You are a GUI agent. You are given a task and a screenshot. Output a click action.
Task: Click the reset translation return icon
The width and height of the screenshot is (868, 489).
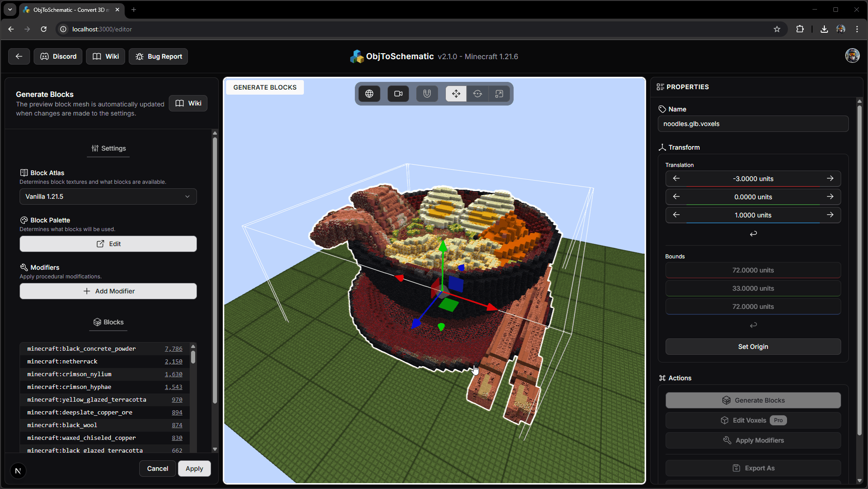(x=753, y=233)
